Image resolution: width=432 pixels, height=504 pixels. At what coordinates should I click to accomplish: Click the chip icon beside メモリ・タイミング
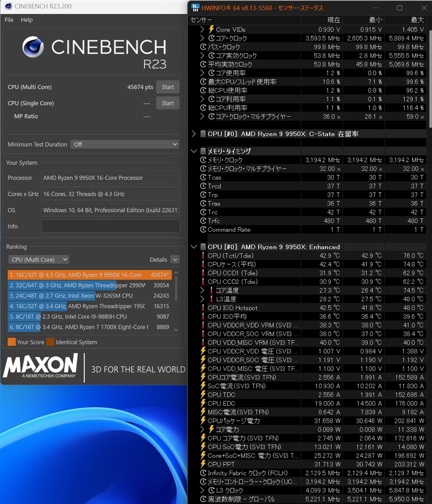coord(203,151)
